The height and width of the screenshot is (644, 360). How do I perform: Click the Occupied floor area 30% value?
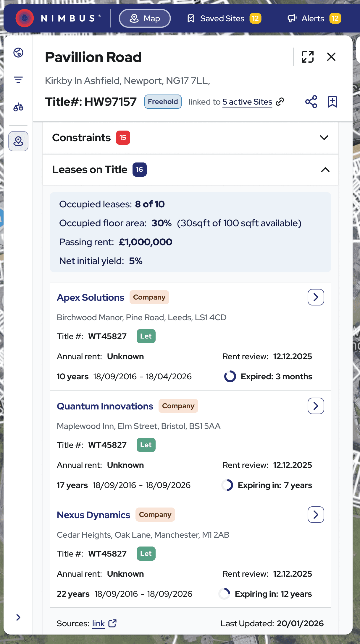pyautogui.click(x=162, y=223)
